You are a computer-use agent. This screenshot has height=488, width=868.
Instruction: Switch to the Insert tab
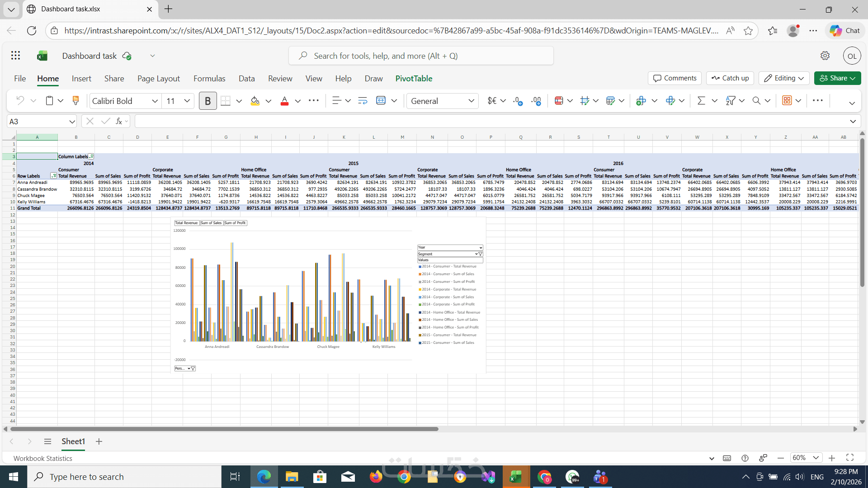(81, 78)
